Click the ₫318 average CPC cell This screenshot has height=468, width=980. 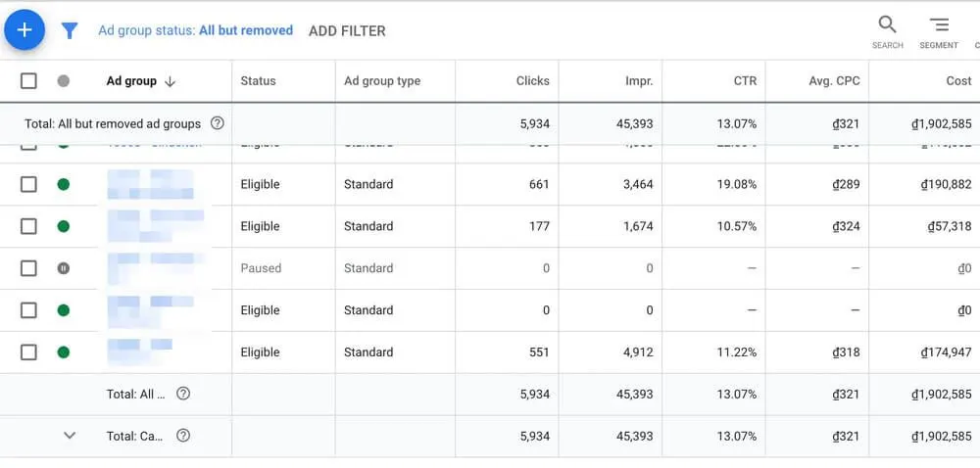pos(847,351)
